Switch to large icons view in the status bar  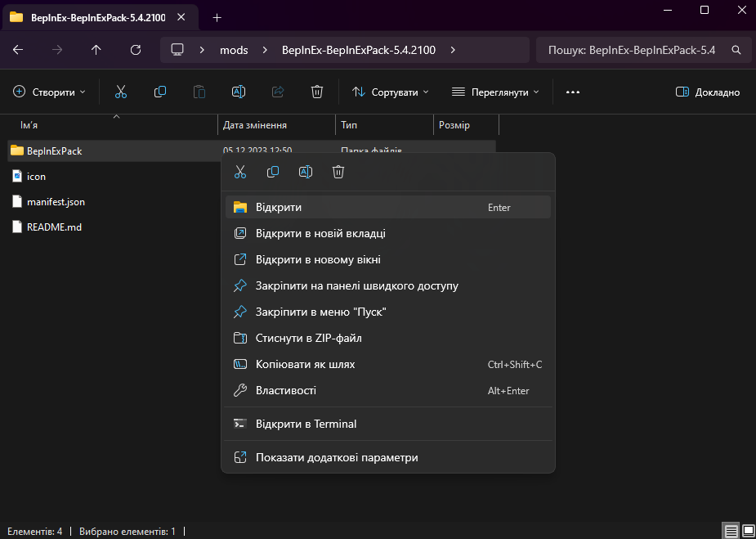(748, 532)
